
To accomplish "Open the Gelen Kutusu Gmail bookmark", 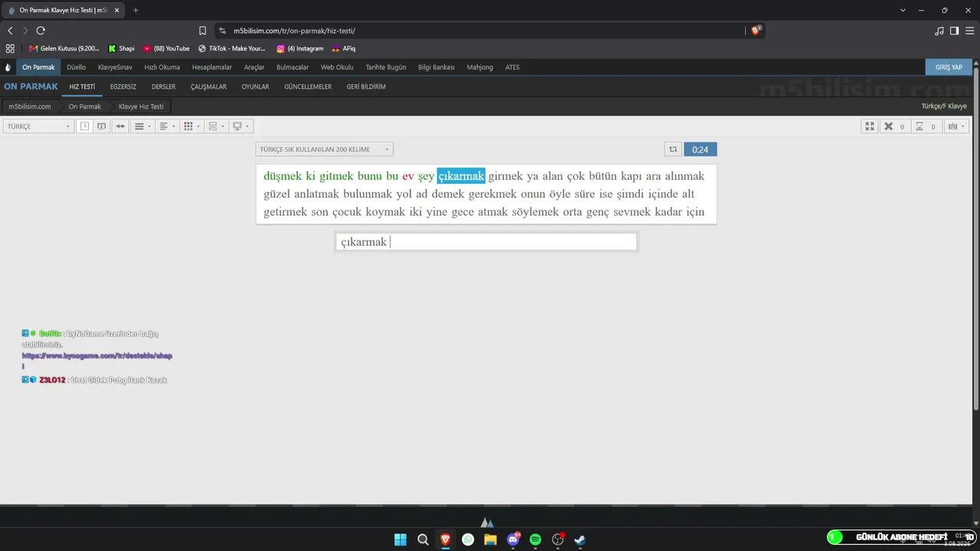I will (x=64, y=48).
